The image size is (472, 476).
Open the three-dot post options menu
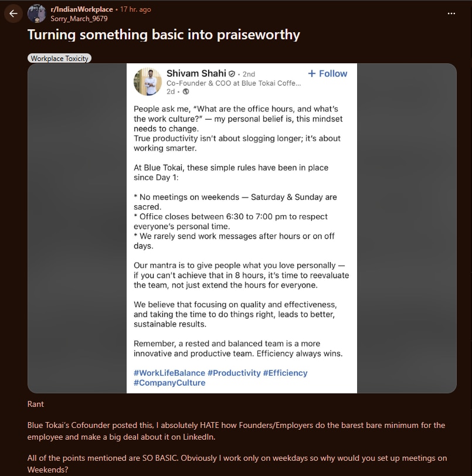coord(450,13)
